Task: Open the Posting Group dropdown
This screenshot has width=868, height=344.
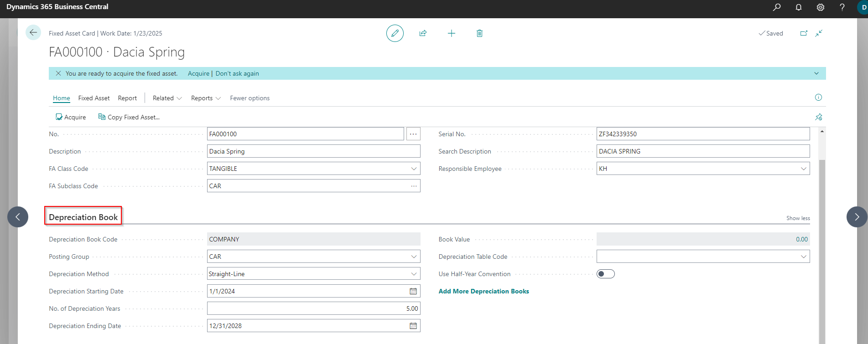Action: tap(414, 257)
